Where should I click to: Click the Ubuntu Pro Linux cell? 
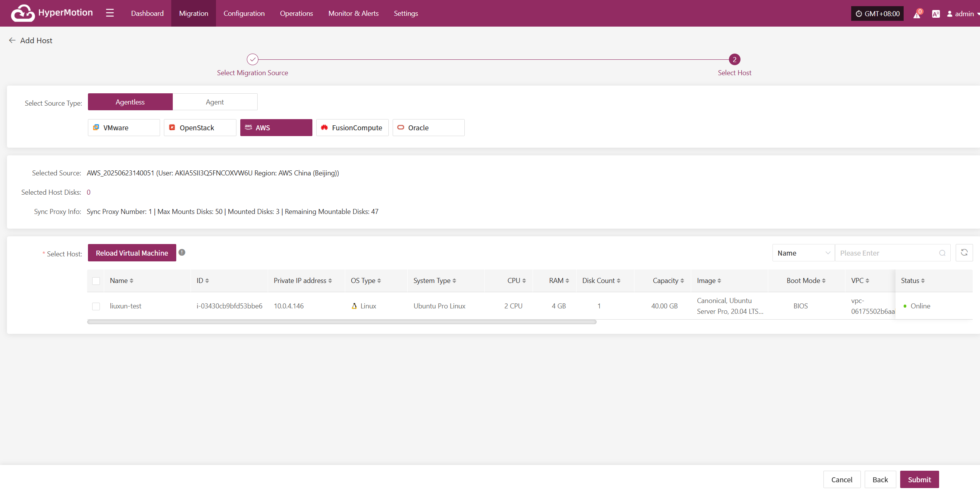[439, 306]
